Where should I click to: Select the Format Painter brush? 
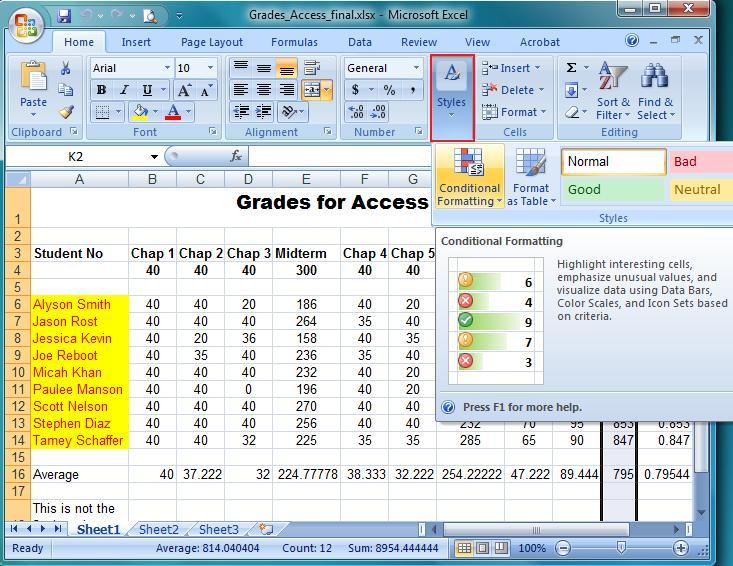66,113
